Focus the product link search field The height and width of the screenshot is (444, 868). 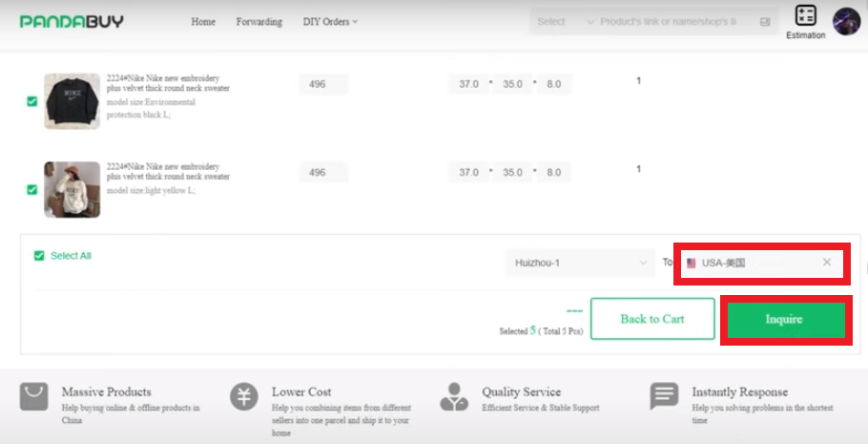click(669, 22)
